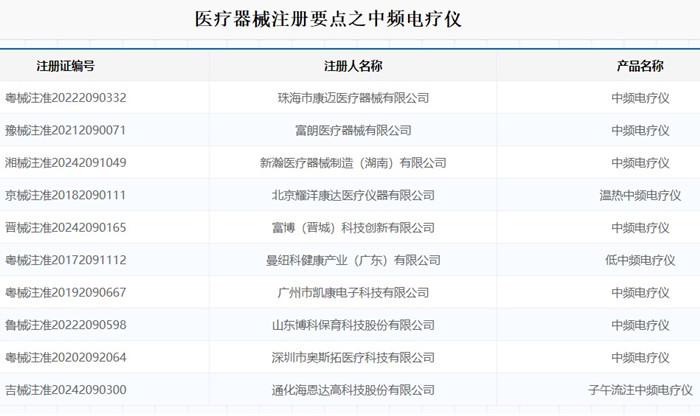700x416 pixels.
Task: Click the 温热中频电疗仪 product cell
Action: coord(640,195)
